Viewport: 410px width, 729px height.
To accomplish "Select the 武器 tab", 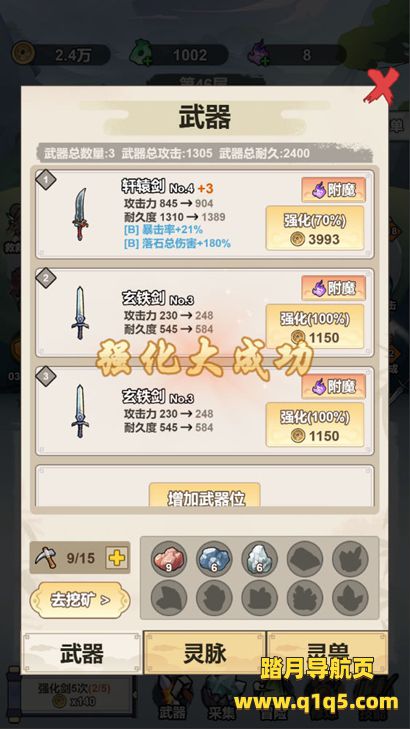I will 82,653.
